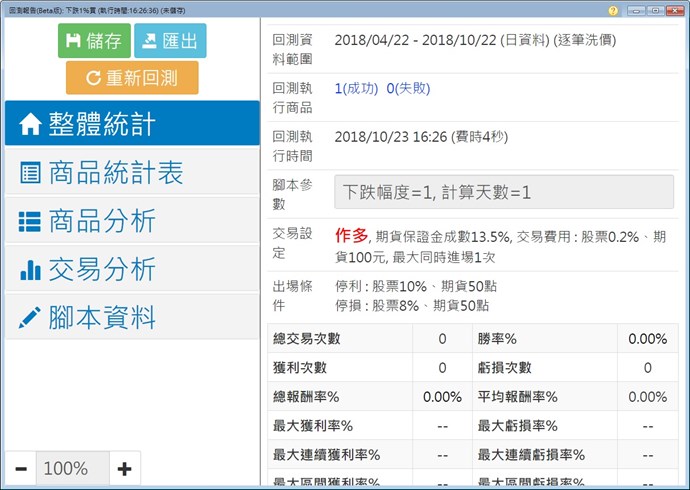690x490 pixels.
Task: Click the help question mark icon in title bar
Action: [x=612, y=9]
